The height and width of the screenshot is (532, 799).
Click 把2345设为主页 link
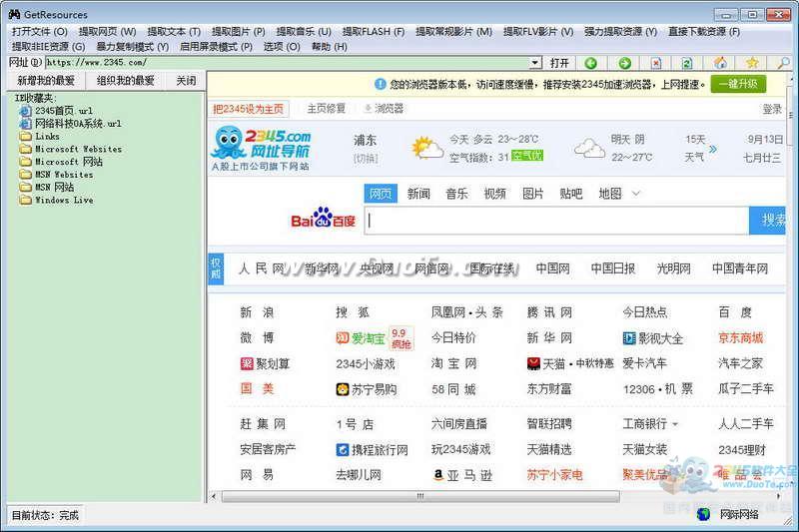[248, 109]
